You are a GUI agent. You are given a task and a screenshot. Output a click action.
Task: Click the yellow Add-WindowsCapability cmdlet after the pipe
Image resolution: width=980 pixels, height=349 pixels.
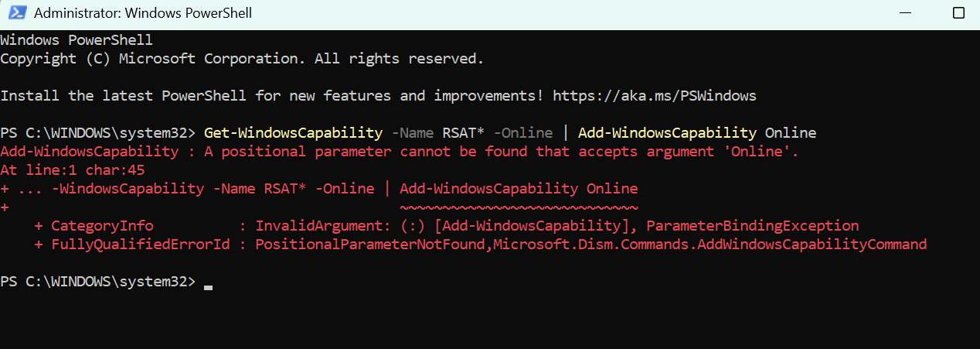[667, 133]
